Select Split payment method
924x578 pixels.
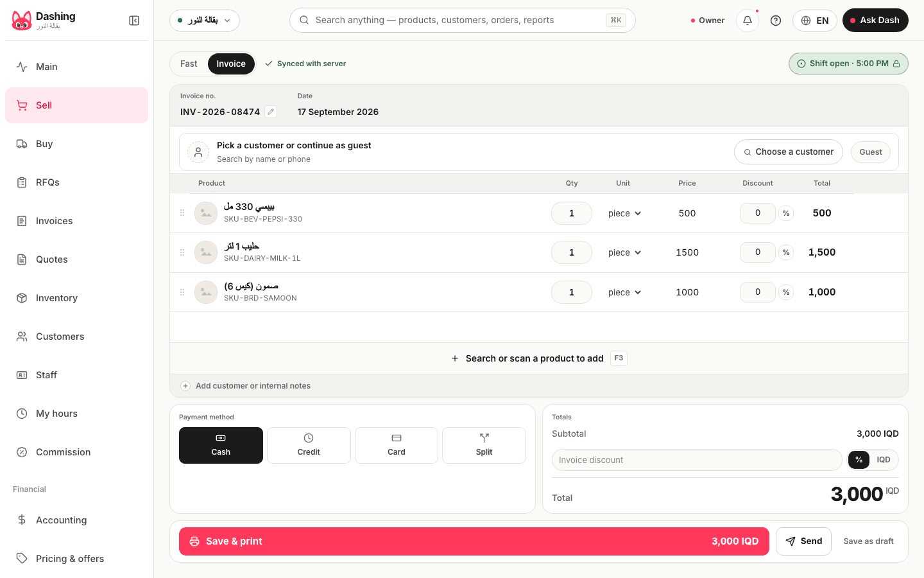tap(484, 445)
